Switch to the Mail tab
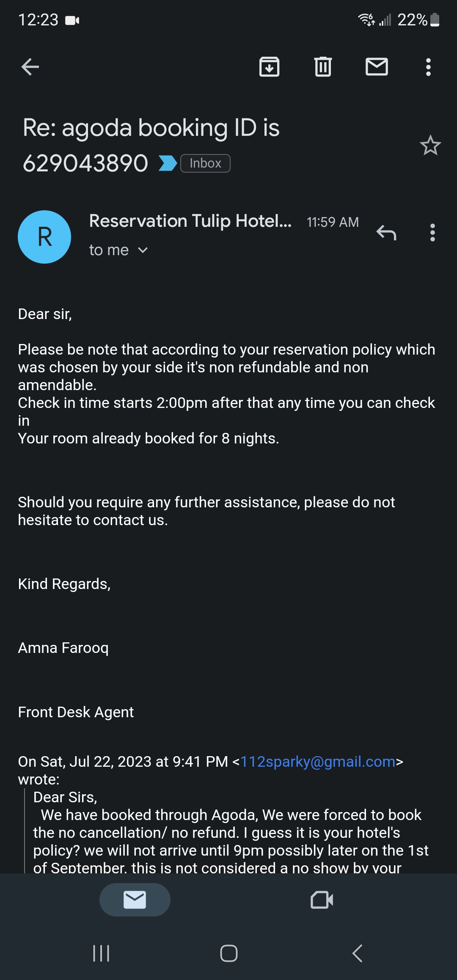This screenshot has height=980, width=457. 135,900
